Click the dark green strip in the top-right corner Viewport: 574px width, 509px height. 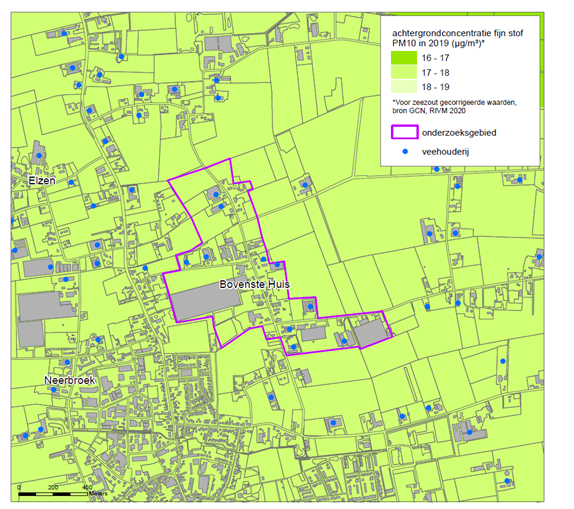542,60
